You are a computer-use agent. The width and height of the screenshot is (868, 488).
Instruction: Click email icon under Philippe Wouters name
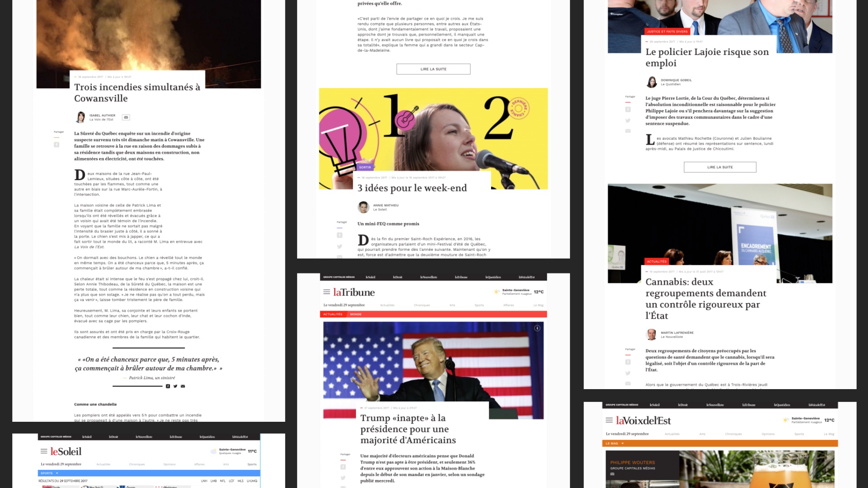click(x=612, y=474)
